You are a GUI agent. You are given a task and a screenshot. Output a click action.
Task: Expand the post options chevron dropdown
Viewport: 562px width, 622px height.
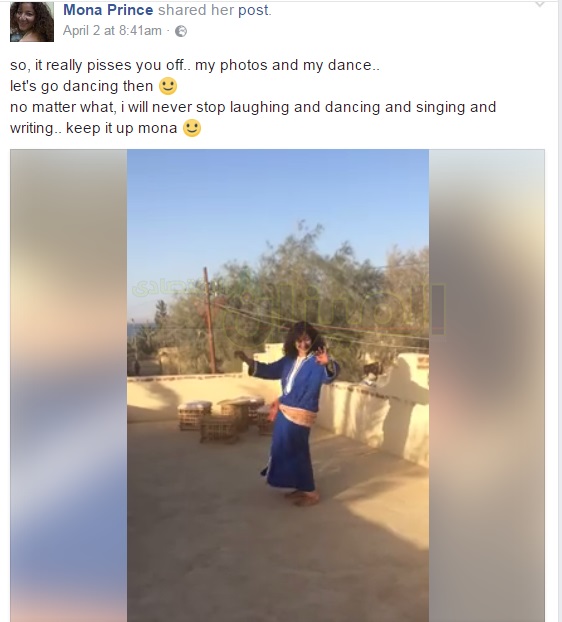540,4
